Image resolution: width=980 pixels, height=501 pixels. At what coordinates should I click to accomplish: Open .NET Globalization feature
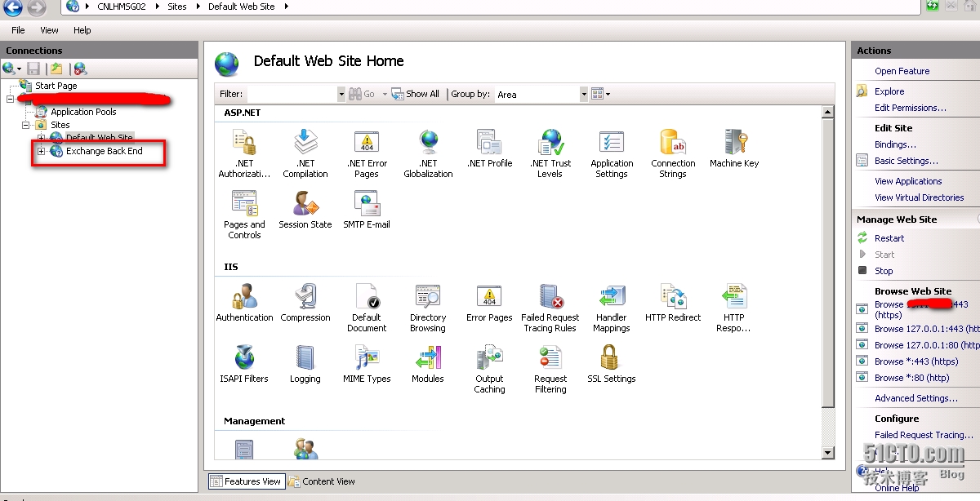[x=428, y=153]
